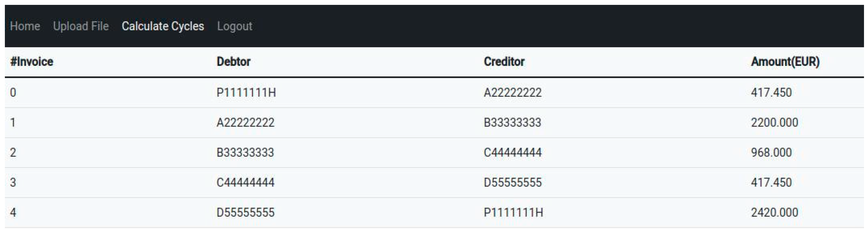The width and height of the screenshot is (868, 233).
Task: Open the Upload File page
Action: [x=81, y=26]
